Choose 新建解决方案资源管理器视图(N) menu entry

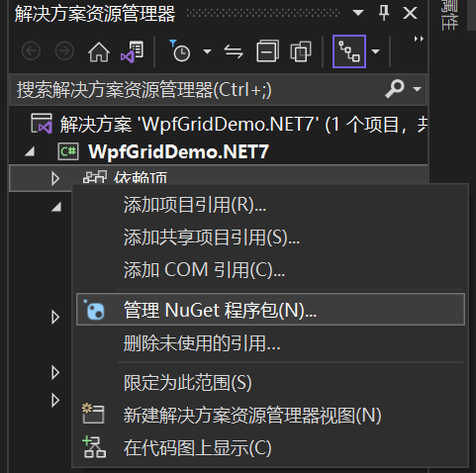[x=270, y=416]
